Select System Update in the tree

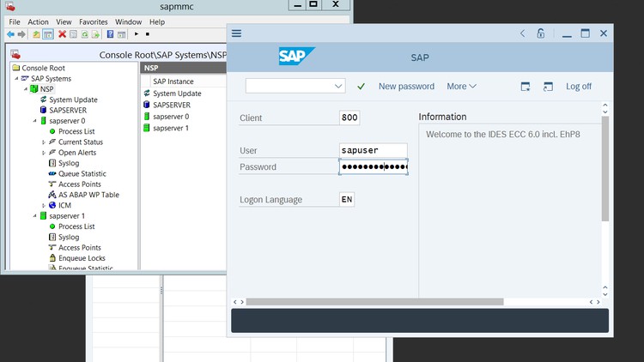click(73, 100)
